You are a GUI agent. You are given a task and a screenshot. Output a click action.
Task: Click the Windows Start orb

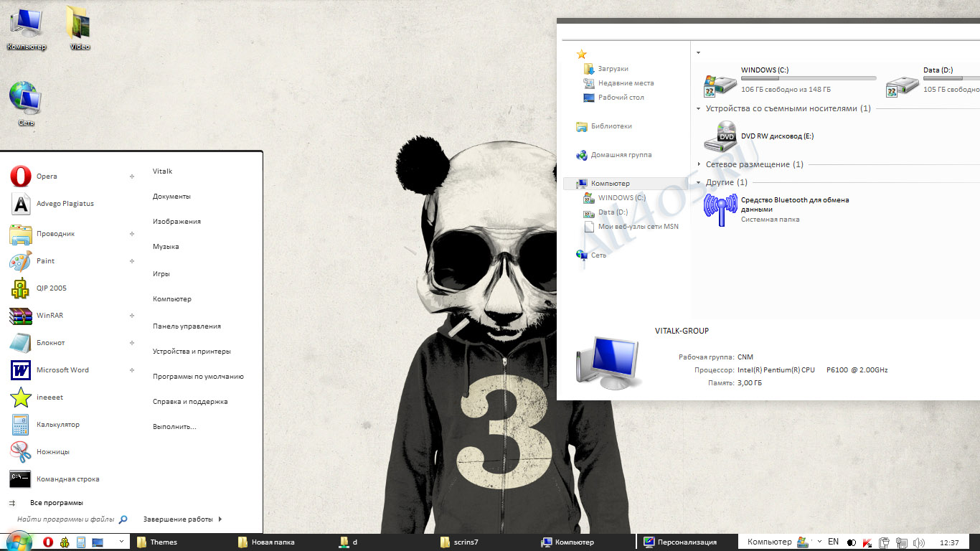coord(19,542)
